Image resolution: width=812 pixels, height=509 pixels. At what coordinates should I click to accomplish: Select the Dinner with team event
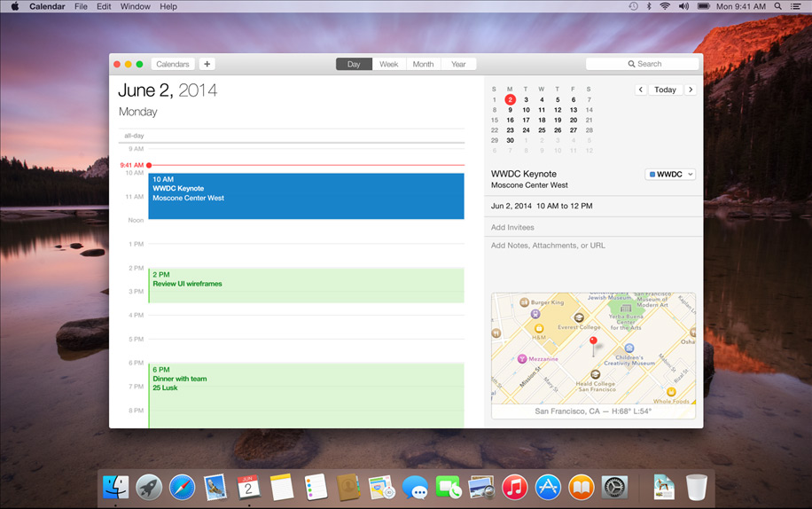pos(306,395)
